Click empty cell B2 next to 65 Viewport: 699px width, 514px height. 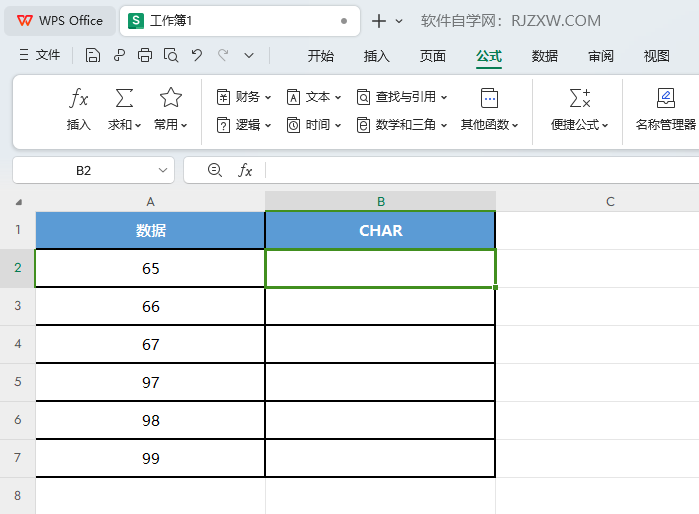380,268
